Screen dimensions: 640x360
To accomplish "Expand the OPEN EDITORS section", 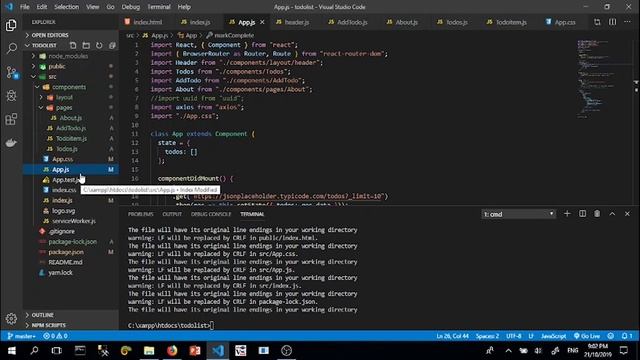I will [71, 35].
